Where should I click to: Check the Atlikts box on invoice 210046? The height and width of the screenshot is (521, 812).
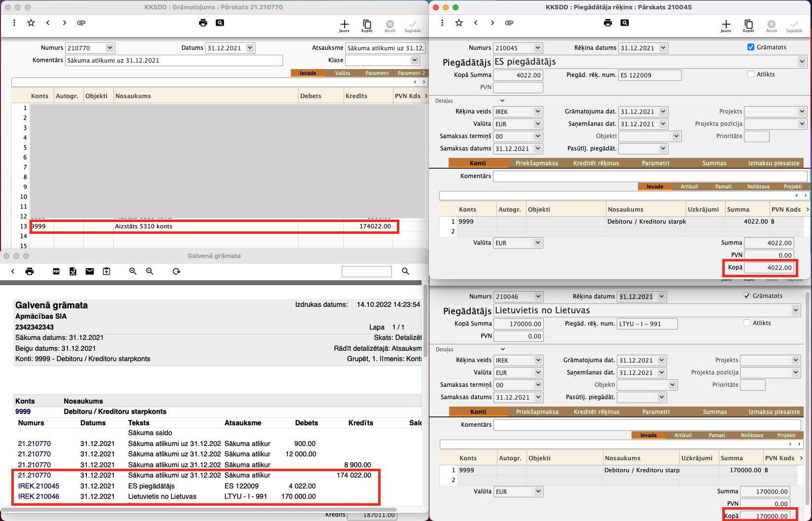pyautogui.click(x=747, y=323)
